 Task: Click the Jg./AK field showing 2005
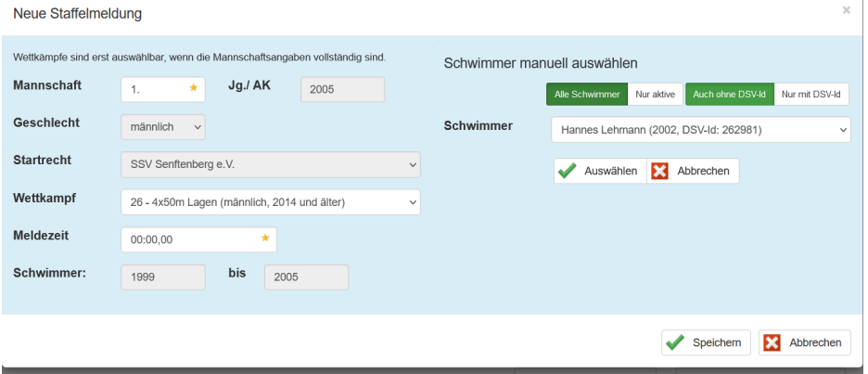coord(342,89)
